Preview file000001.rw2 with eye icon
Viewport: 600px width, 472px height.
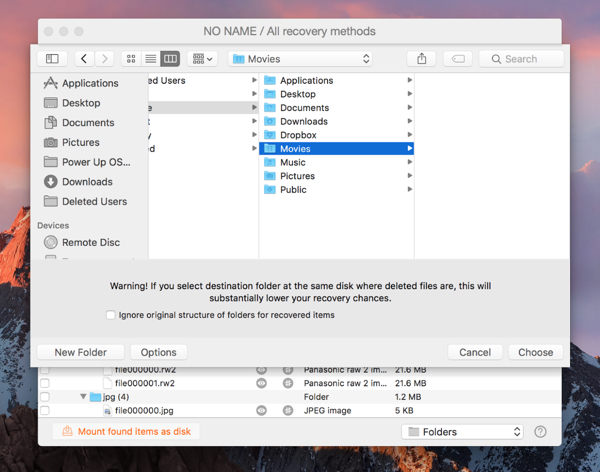[x=261, y=383]
